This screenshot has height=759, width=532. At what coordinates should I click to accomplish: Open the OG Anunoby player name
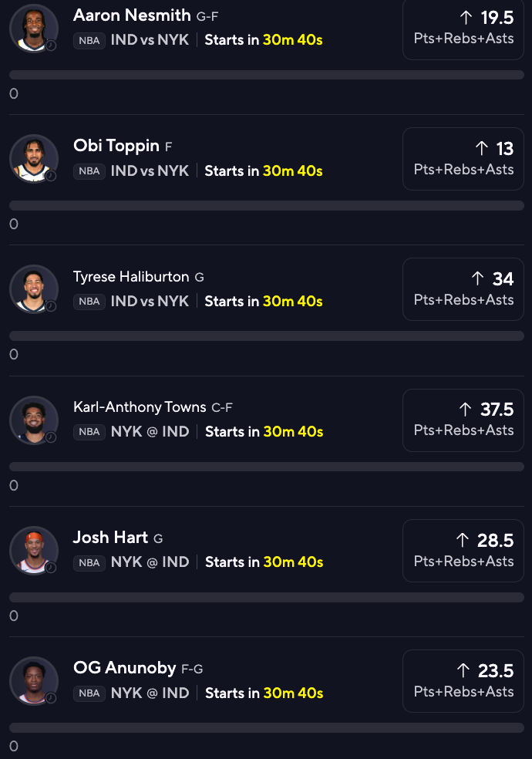124,668
